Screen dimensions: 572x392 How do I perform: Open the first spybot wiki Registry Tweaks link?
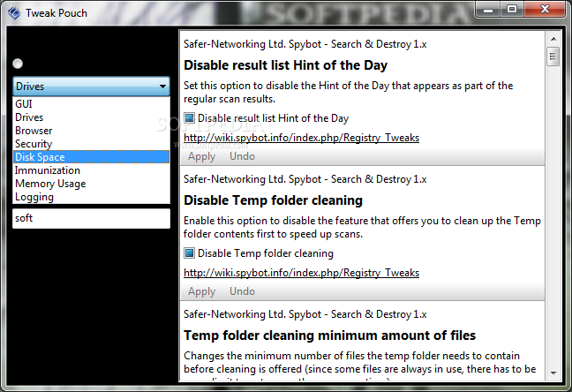tap(301, 138)
